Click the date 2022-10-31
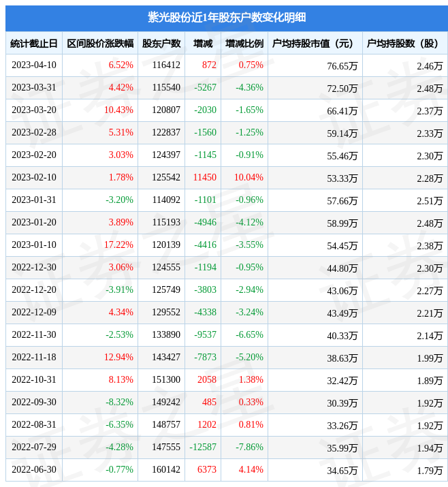 pos(34,379)
